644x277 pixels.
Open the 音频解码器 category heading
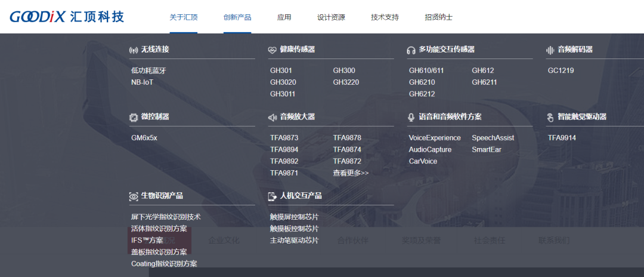(x=575, y=50)
